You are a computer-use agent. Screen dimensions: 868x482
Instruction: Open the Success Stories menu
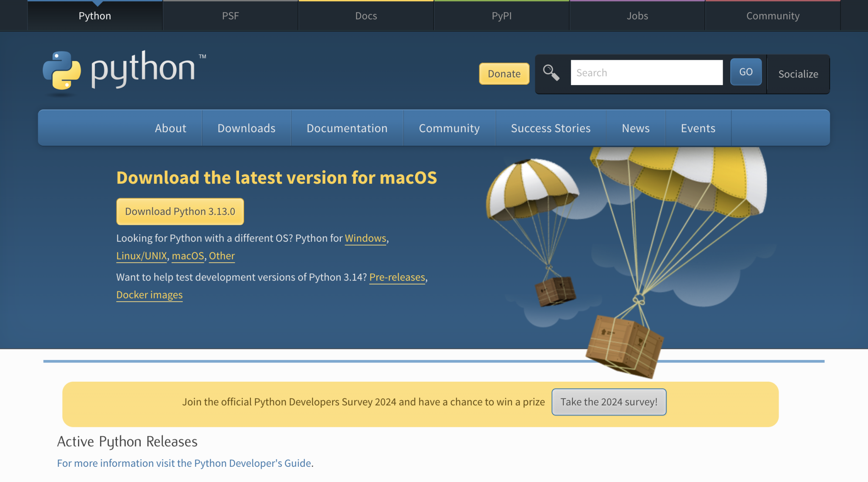click(551, 128)
